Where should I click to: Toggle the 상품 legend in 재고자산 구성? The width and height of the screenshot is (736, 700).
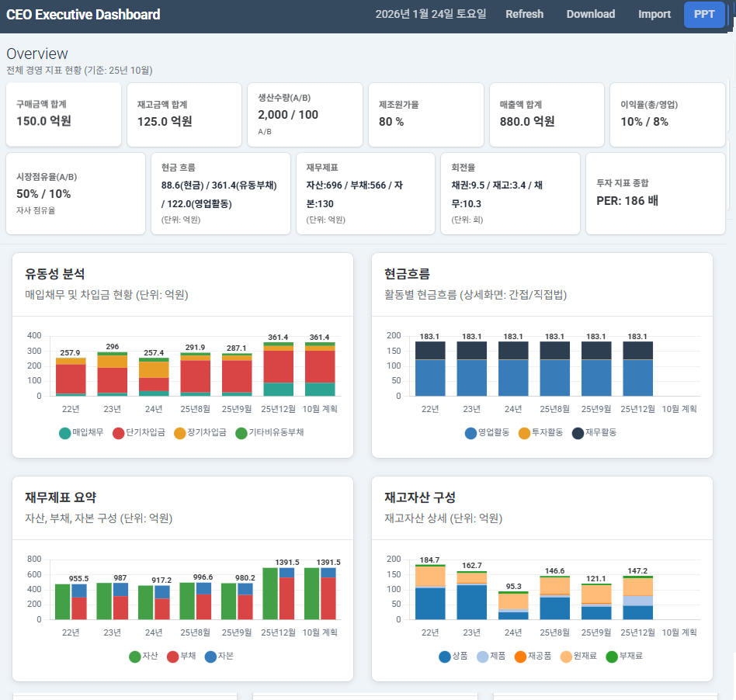pos(453,656)
